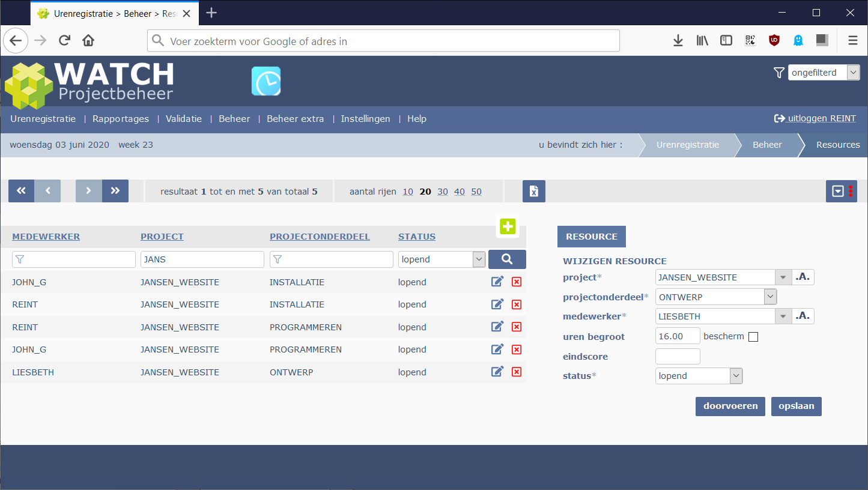Open the browser home page icon

[88, 41]
